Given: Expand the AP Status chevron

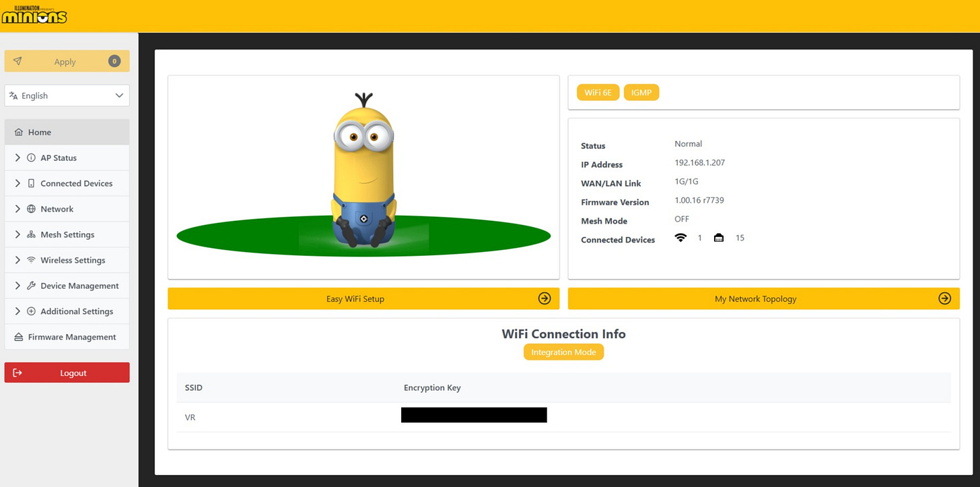Looking at the screenshot, I should (x=17, y=158).
